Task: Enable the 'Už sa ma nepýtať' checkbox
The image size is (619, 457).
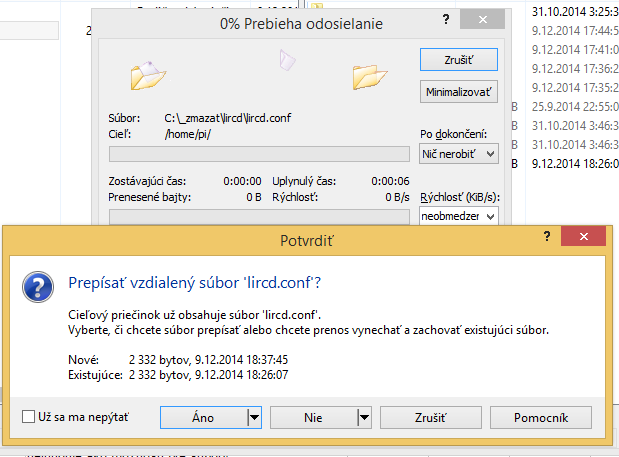Action: coord(28,416)
